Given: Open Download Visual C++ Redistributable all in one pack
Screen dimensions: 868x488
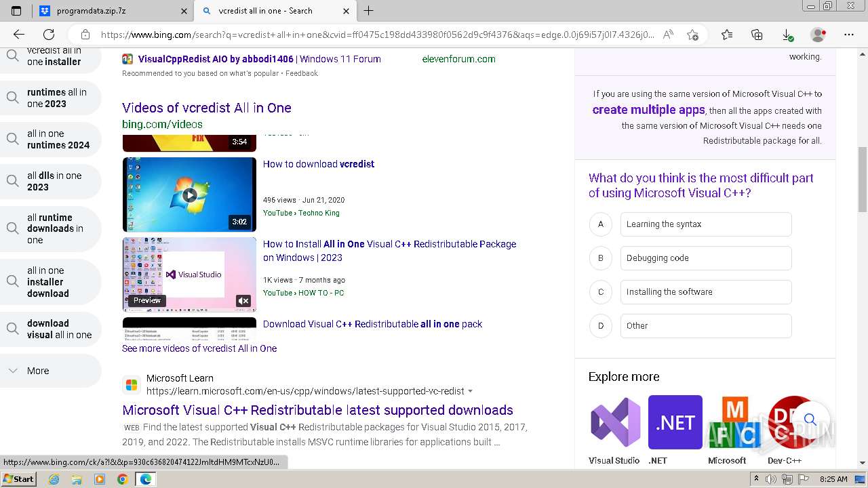Looking at the screenshot, I should coord(372,324).
